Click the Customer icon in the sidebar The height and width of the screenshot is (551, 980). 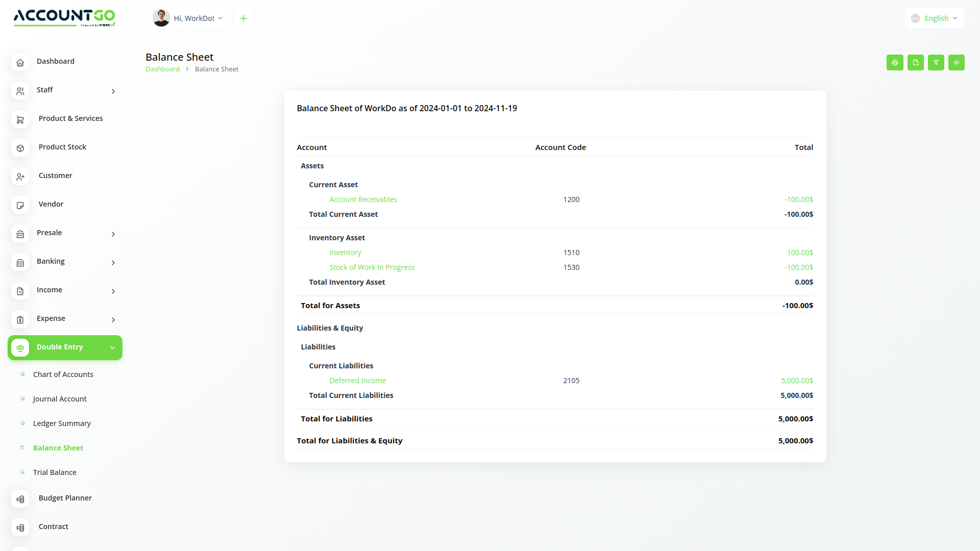pyautogui.click(x=20, y=177)
